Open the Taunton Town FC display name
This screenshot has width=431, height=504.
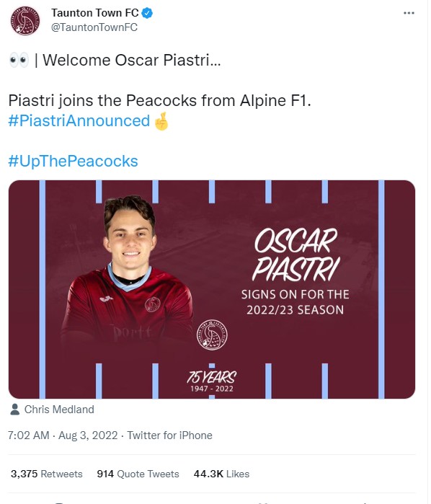(95, 13)
